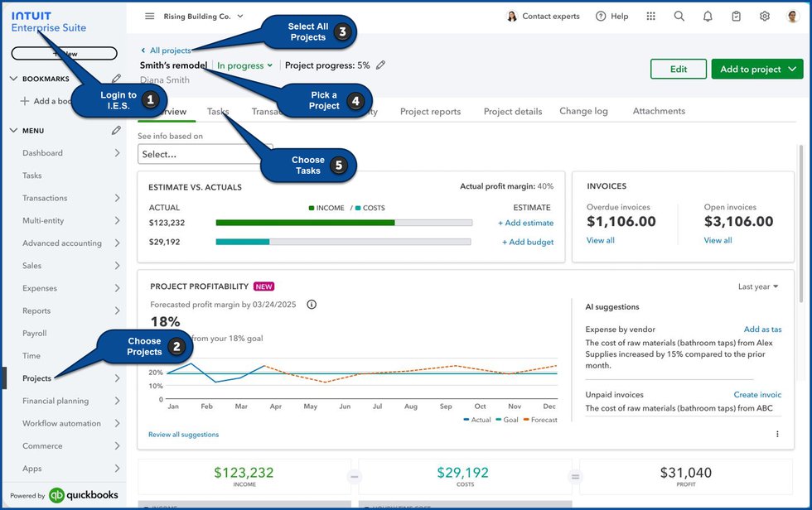Open the In progress status dropdown
The image size is (812, 510).
244,65
